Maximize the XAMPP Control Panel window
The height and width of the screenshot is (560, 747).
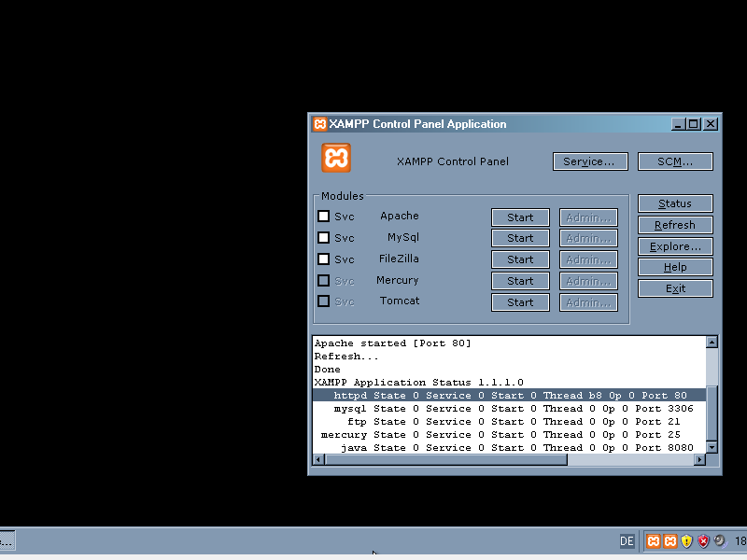[x=694, y=124]
